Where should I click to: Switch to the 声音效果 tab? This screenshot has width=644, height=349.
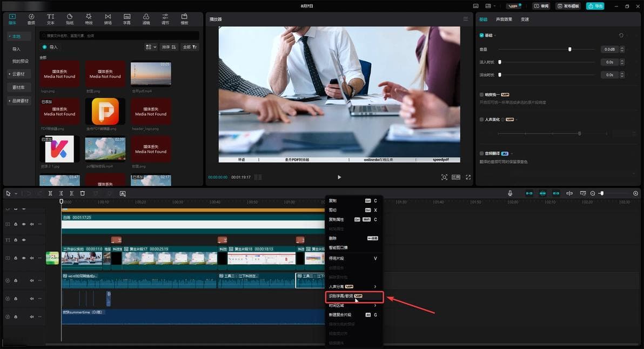(504, 19)
